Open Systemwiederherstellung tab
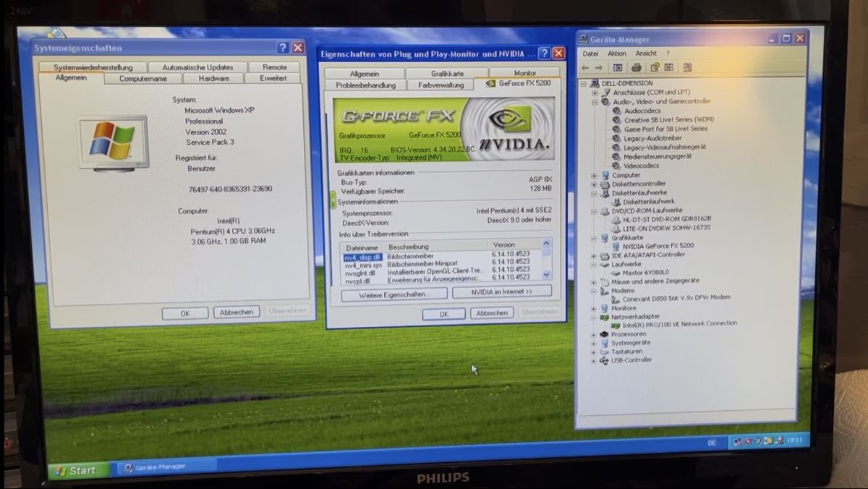Image resolution: width=868 pixels, height=489 pixels. click(x=93, y=67)
